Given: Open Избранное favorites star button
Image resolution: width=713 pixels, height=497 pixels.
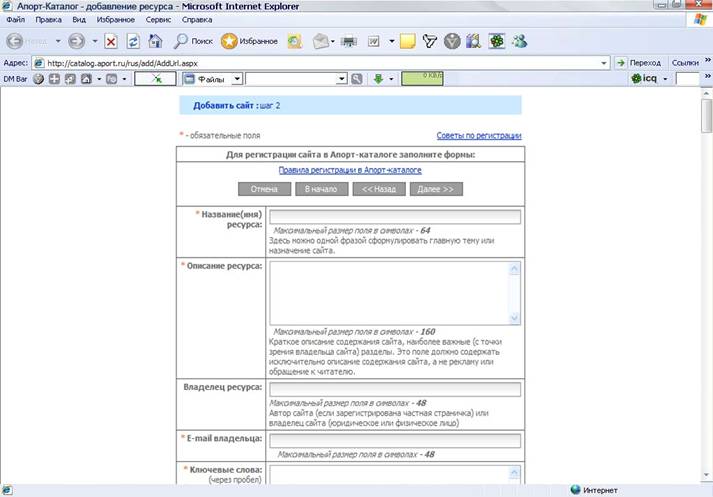Looking at the screenshot, I should pyautogui.click(x=249, y=41).
